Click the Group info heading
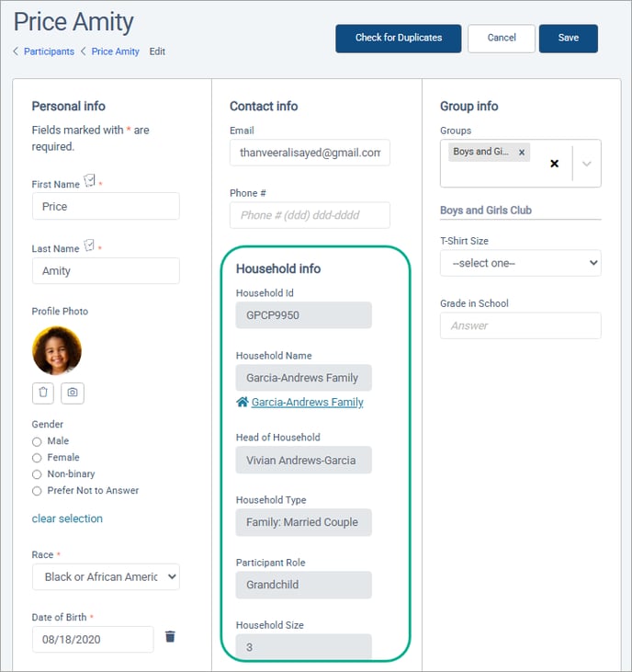632x672 pixels. (x=468, y=106)
